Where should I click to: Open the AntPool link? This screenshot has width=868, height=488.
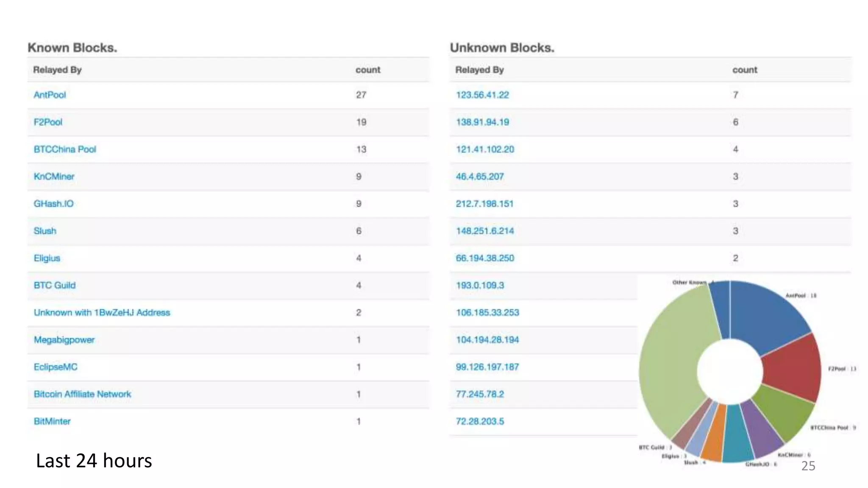click(50, 95)
